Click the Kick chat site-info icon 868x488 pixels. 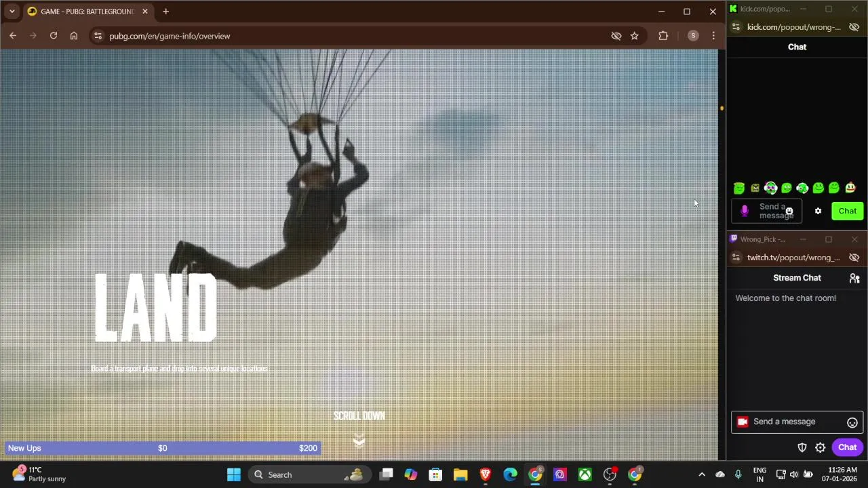tap(736, 27)
